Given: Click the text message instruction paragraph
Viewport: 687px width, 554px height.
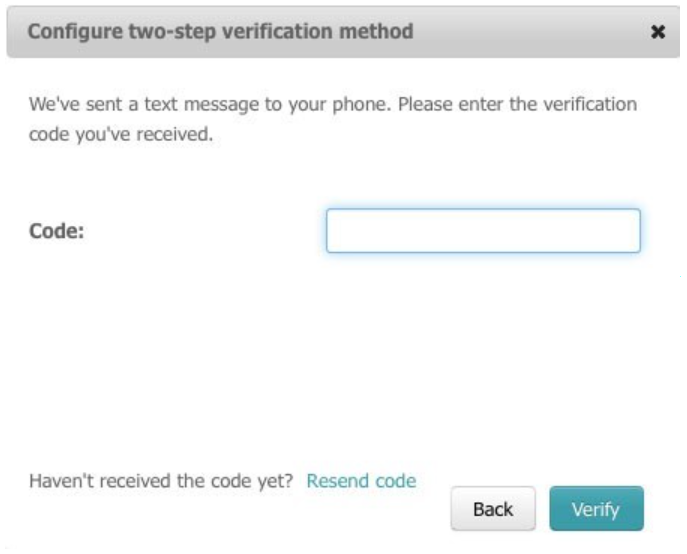Looking at the screenshot, I should [333, 119].
